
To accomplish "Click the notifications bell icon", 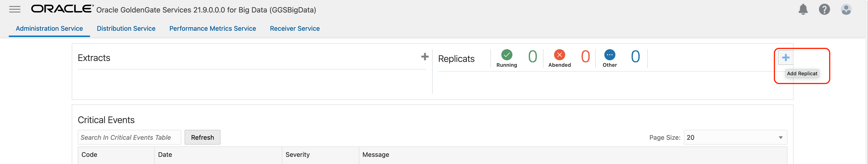I will tap(803, 9).
